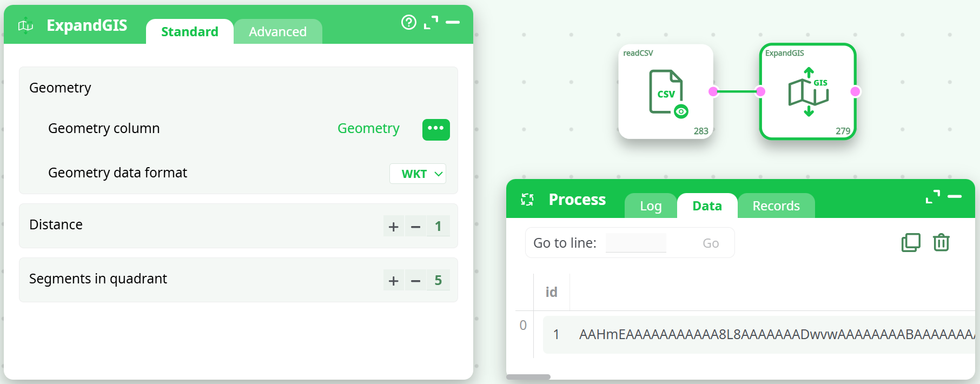Click the Go to line input field
The height and width of the screenshot is (384, 980).
(636, 243)
